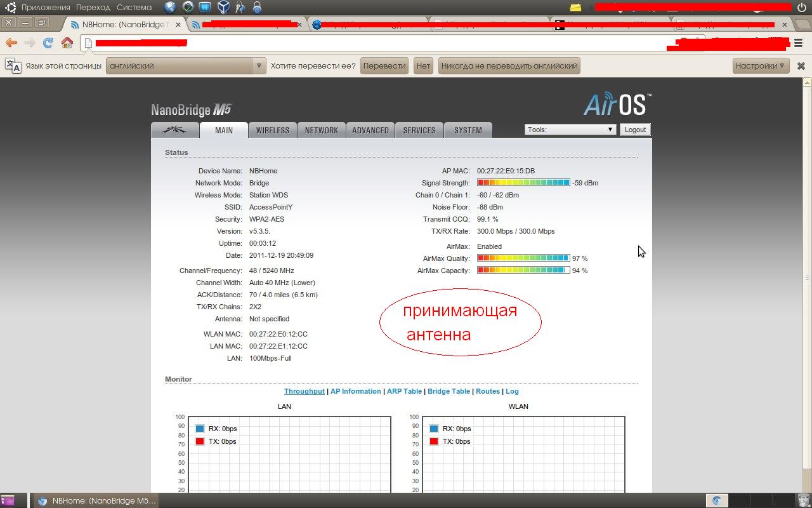Image resolution: width=812 pixels, height=508 pixels.
Task: Click the translate icon in the translation bar
Action: (13, 65)
